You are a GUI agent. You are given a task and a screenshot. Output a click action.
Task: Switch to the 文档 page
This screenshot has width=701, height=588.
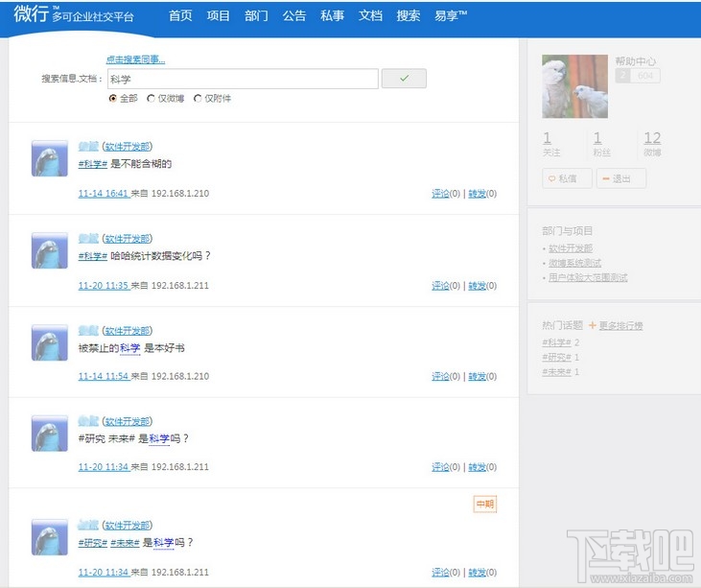[370, 15]
